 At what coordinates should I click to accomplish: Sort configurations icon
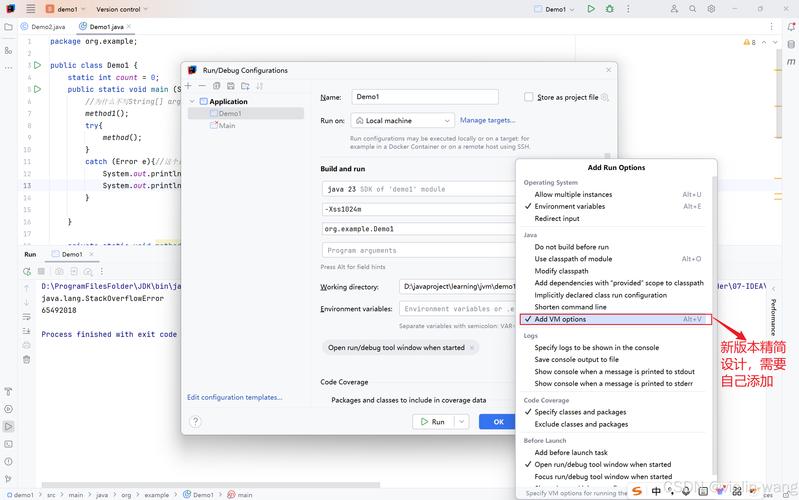(x=259, y=86)
